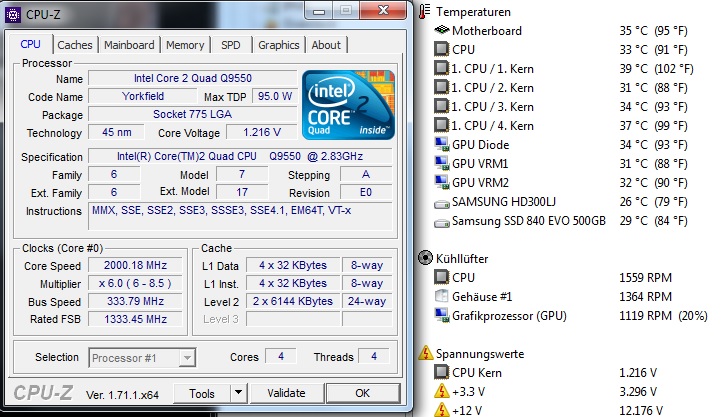723x417 pixels.
Task: Click the Gehäuse #1 case icon
Action: pos(441,296)
